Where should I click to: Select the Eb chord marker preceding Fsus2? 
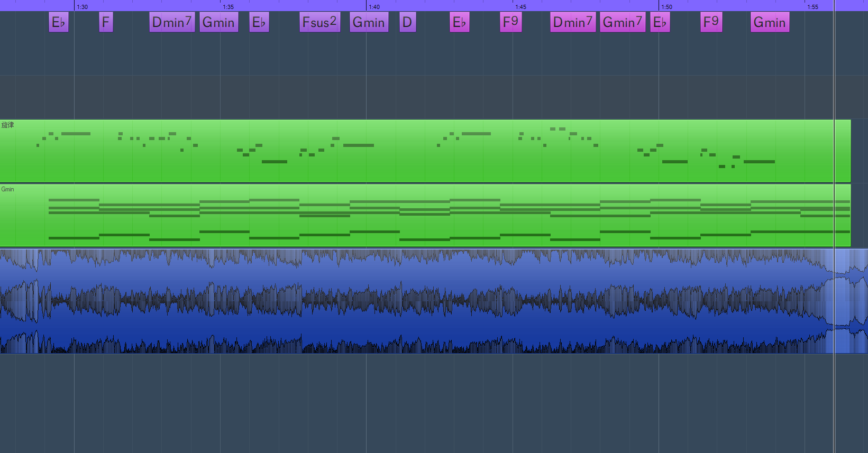pyautogui.click(x=259, y=22)
